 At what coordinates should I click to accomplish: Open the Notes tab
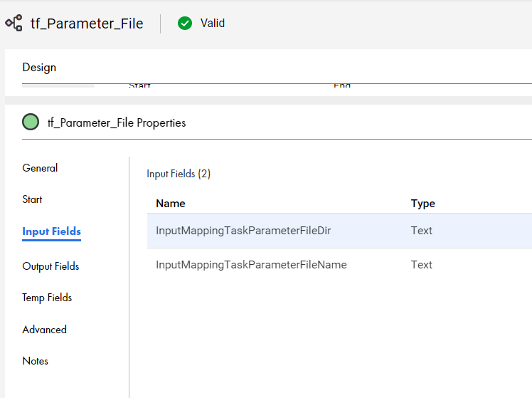pyautogui.click(x=36, y=361)
